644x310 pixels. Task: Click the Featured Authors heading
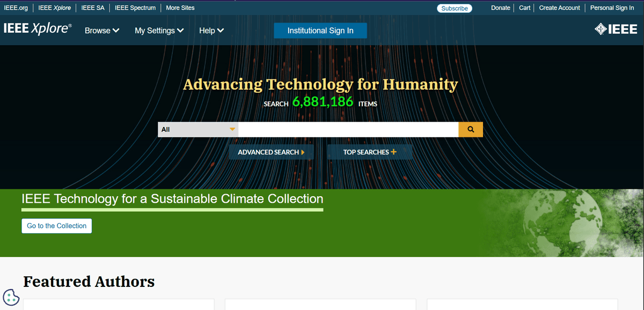tap(89, 281)
